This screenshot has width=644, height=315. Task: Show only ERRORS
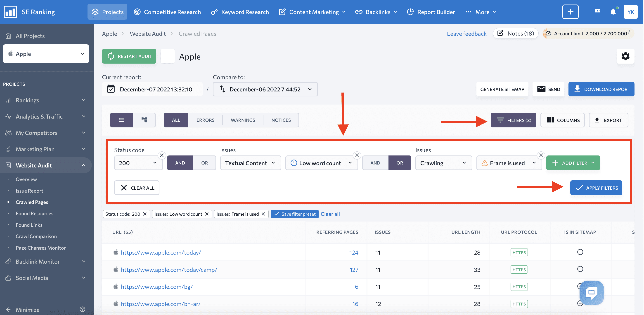tap(205, 120)
